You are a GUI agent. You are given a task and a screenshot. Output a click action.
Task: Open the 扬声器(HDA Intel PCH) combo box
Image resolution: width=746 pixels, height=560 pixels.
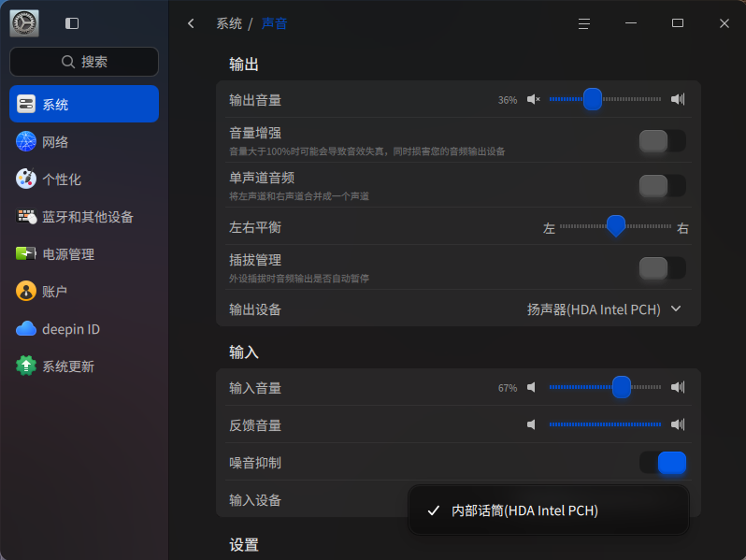pyautogui.click(x=604, y=309)
